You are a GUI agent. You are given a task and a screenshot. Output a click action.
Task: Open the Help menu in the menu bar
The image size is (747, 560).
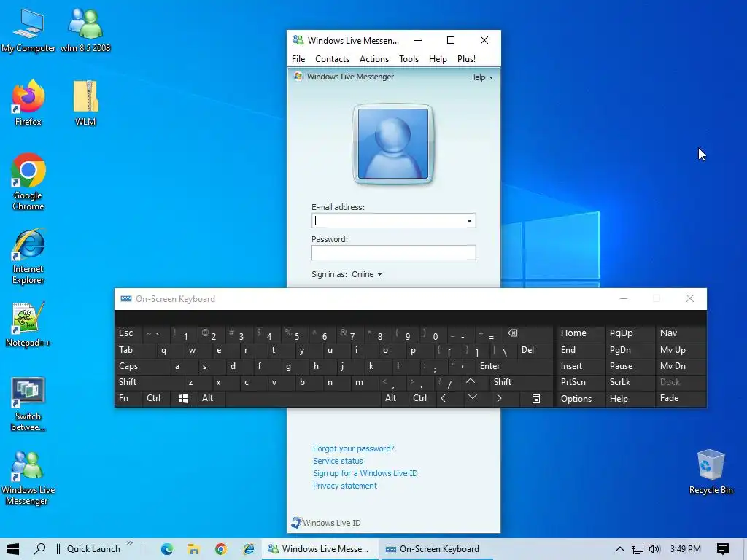pos(438,59)
